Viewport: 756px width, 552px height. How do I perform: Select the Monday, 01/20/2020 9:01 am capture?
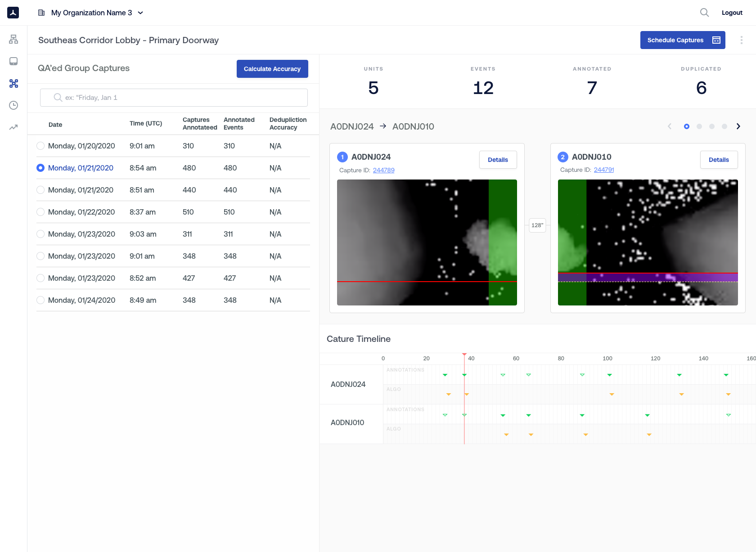[x=40, y=146]
